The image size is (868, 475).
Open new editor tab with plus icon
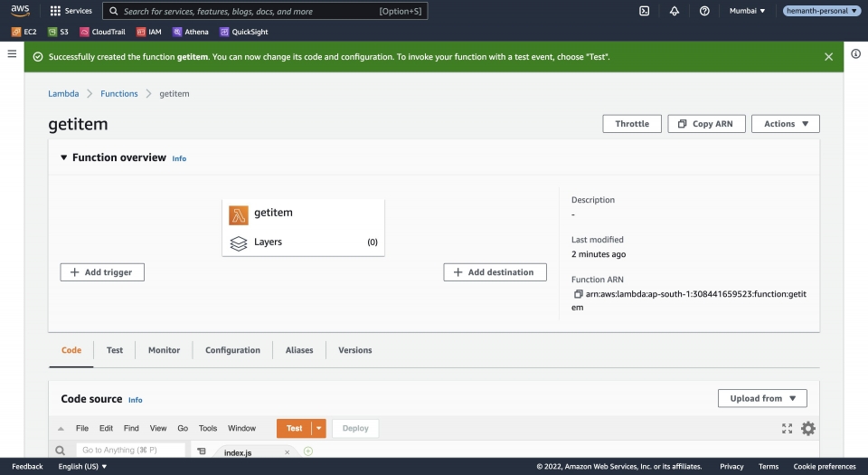(x=308, y=451)
